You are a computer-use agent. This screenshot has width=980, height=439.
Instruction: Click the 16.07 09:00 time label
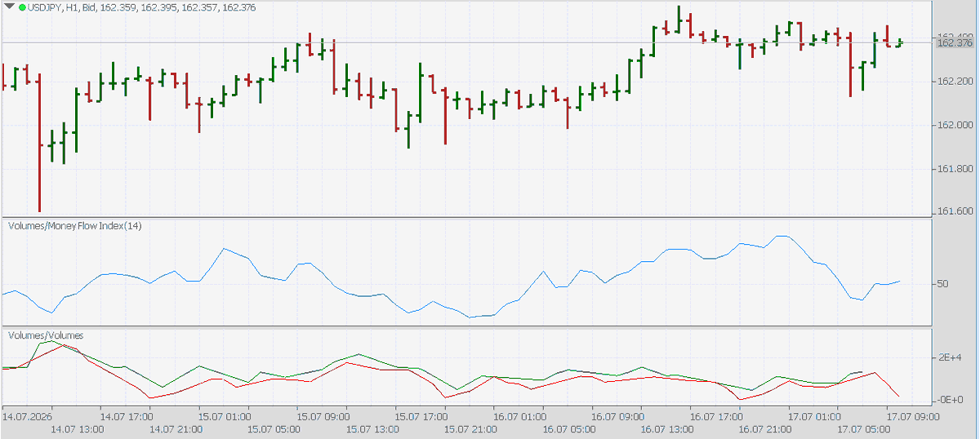click(x=617, y=416)
